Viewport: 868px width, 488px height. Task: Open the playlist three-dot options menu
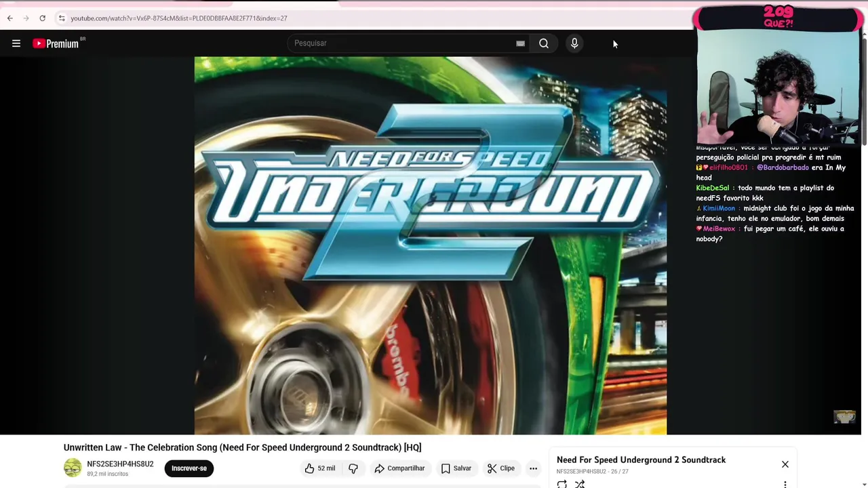[785, 484]
